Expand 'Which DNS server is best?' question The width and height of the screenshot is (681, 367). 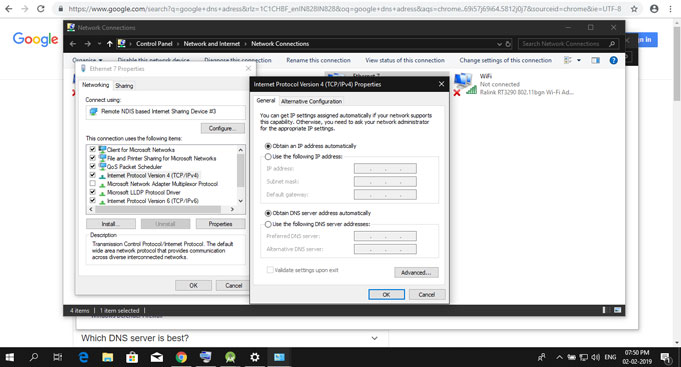(374, 338)
